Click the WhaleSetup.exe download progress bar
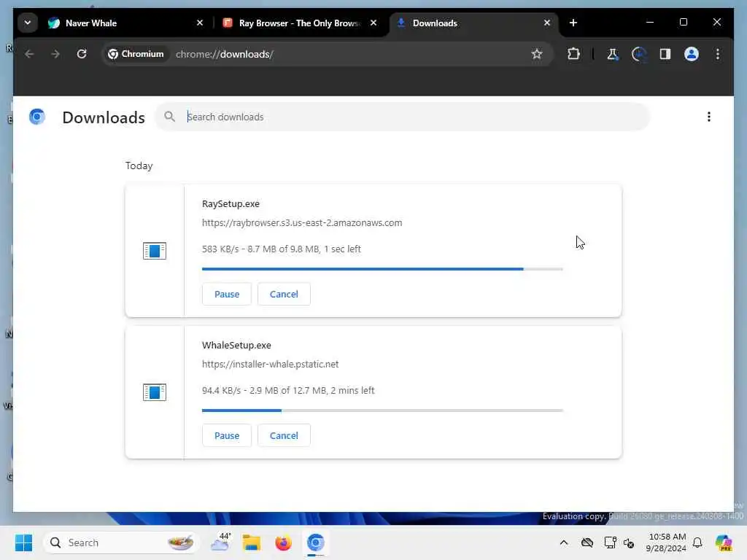 pyautogui.click(x=382, y=411)
